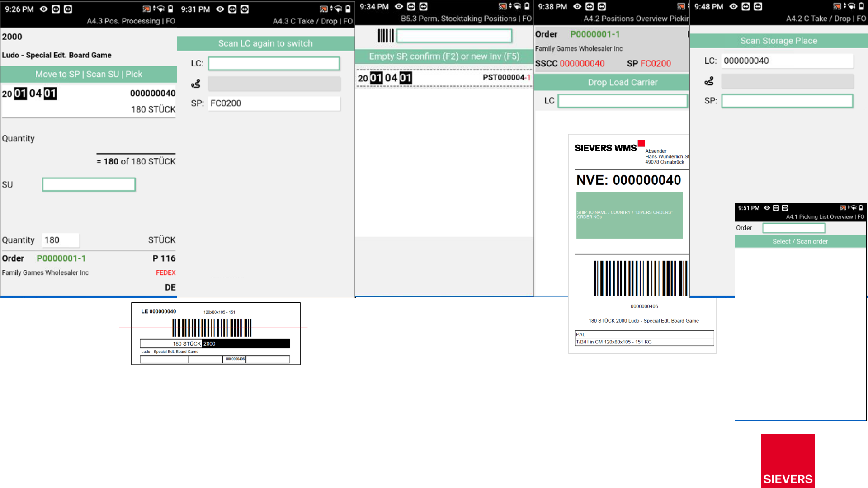Focus the empty SP field in the 9:48 PM screen
This screenshot has height=488, width=868.
tap(787, 101)
